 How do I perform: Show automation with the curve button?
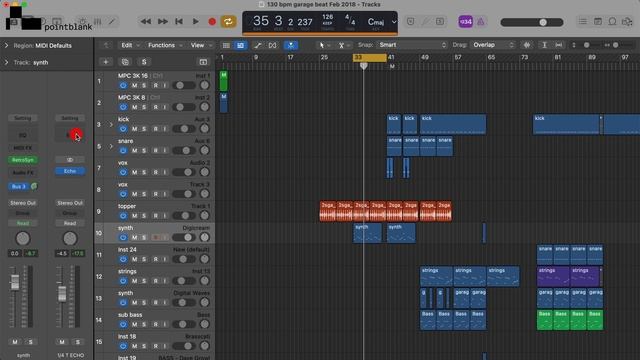(x=258, y=45)
